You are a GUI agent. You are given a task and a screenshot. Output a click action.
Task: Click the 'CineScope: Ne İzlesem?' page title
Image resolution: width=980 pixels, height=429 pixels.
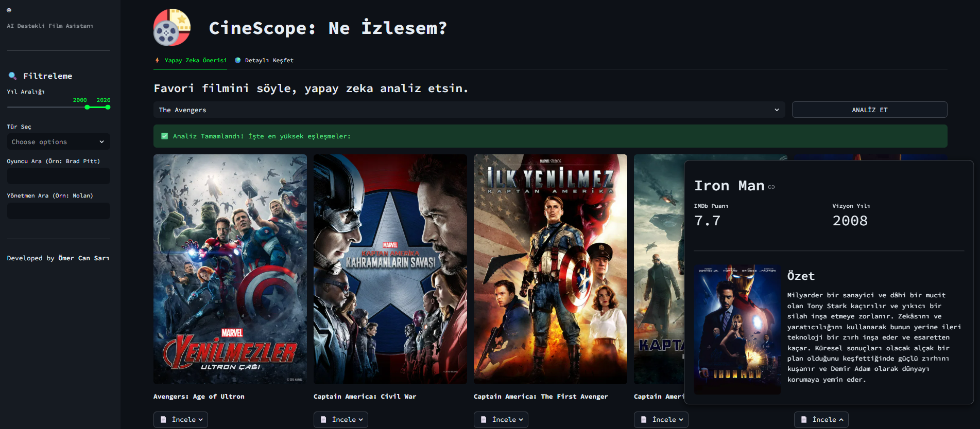[x=328, y=28]
